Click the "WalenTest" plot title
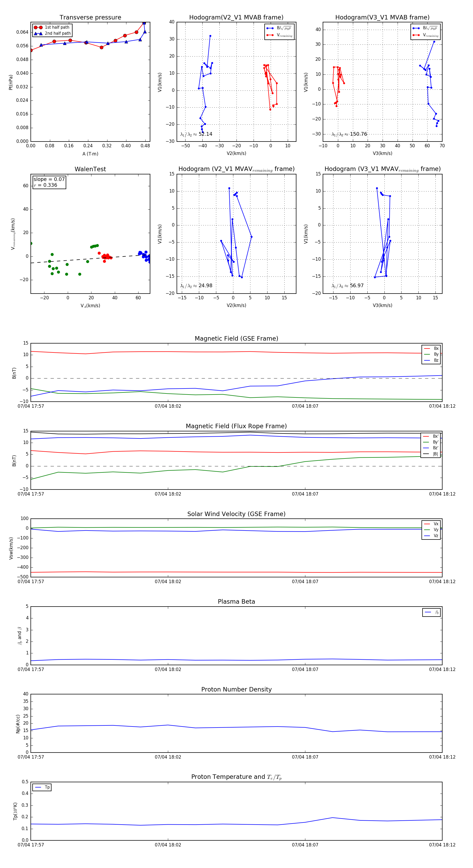The image size is (473, 868). tap(90, 169)
